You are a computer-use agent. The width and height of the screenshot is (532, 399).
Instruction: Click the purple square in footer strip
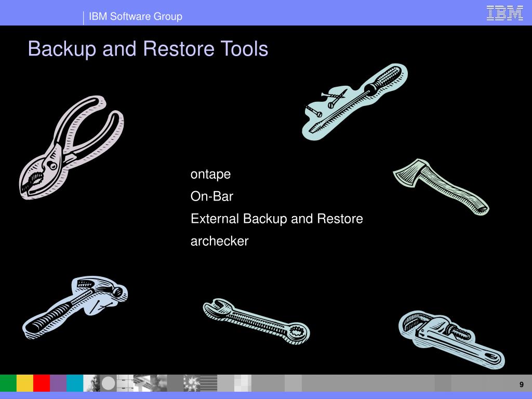[58, 383]
